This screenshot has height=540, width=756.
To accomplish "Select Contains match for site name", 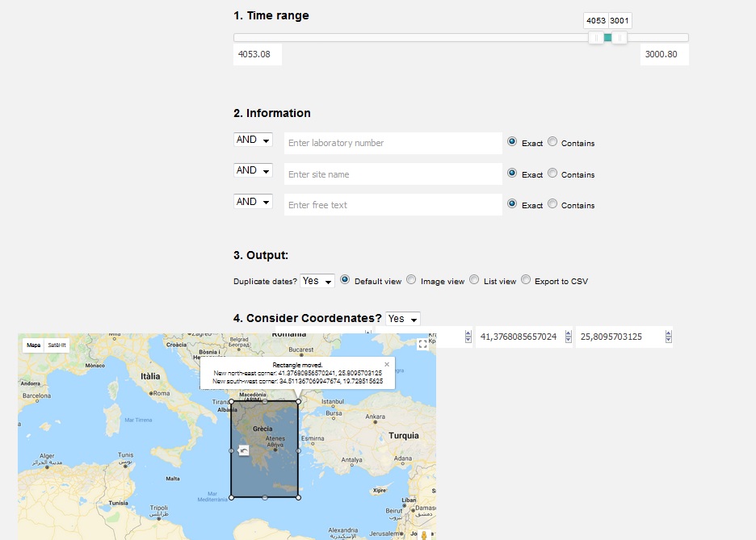I will pos(552,173).
